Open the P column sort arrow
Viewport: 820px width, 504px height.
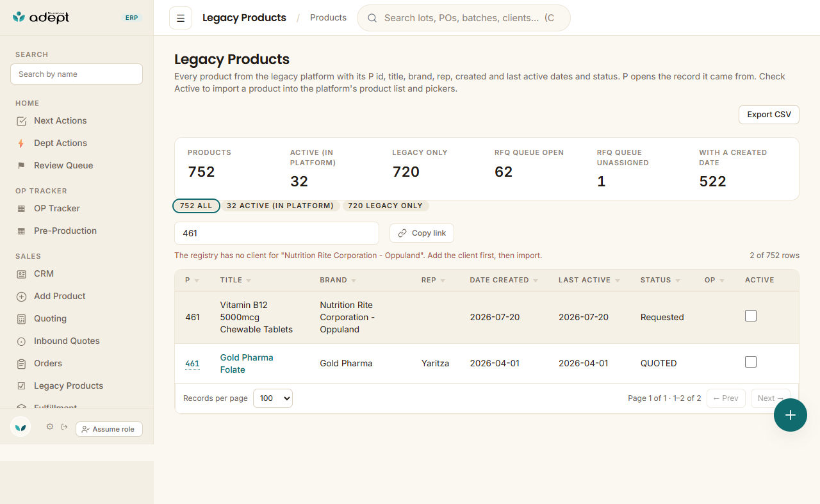pyautogui.click(x=197, y=280)
